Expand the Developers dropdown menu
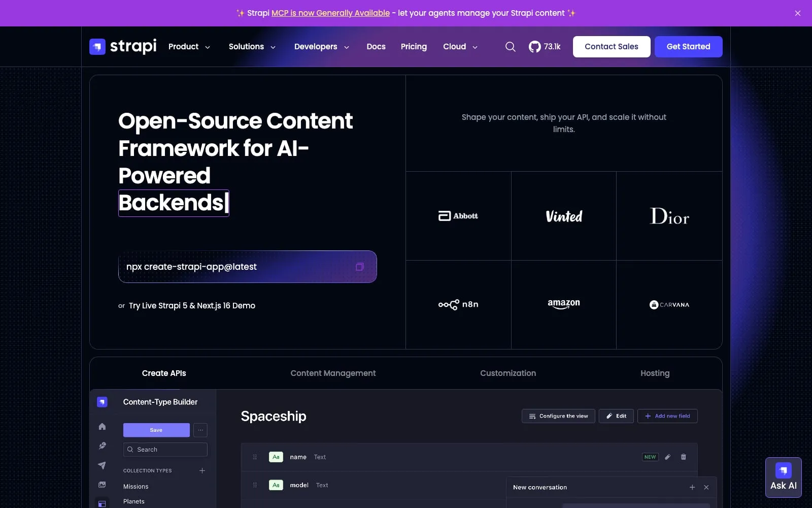This screenshot has height=508, width=812. (322, 47)
